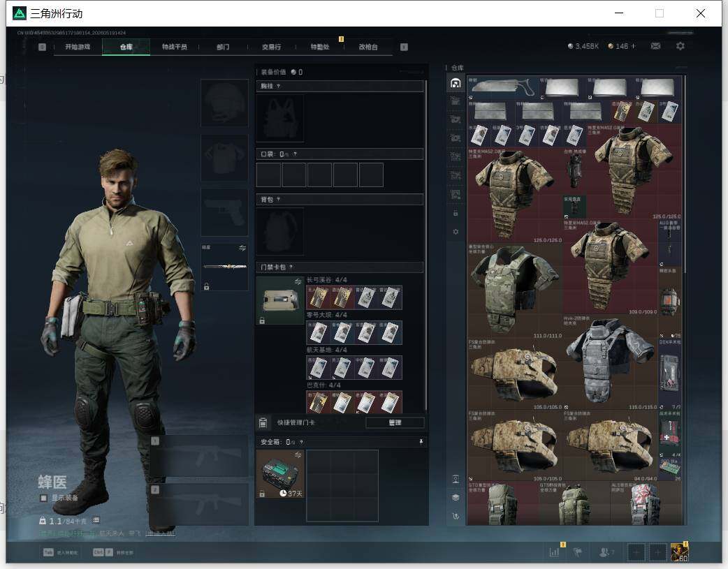Open the mail envelope icon
This screenshot has height=569, width=728.
pyautogui.click(x=655, y=46)
